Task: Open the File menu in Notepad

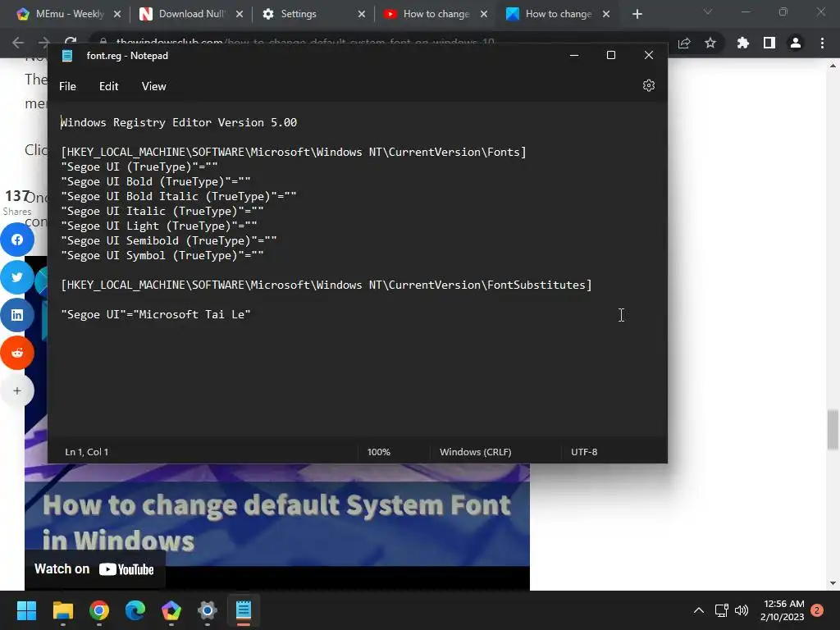Action: click(x=67, y=86)
